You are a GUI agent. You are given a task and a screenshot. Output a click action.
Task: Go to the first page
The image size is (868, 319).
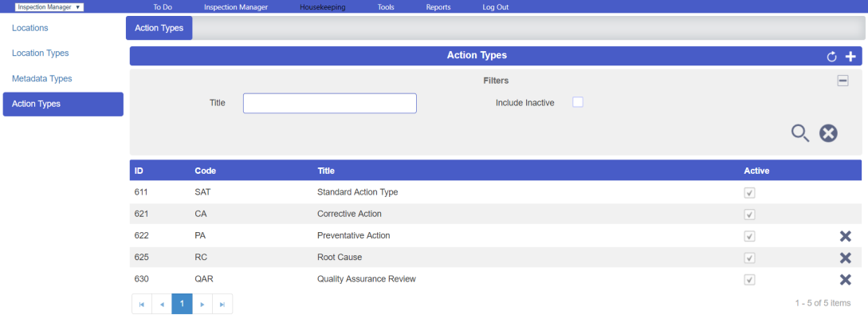142,304
